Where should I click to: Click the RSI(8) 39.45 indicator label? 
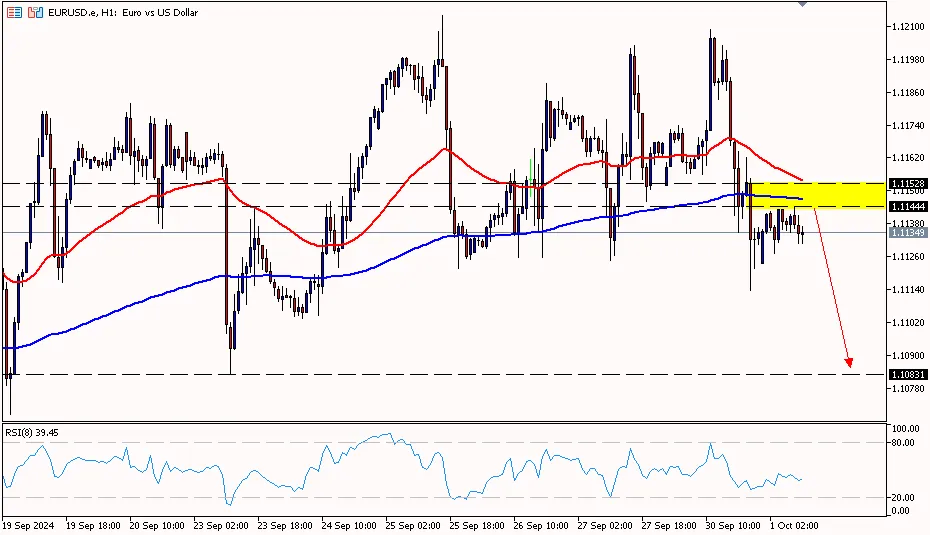click(32, 432)
